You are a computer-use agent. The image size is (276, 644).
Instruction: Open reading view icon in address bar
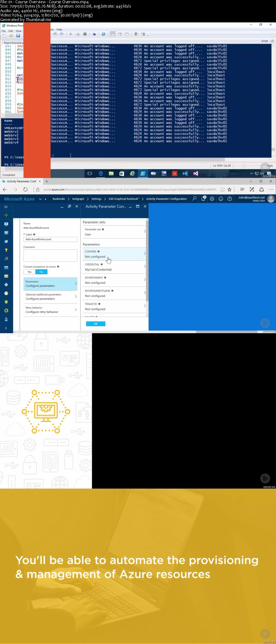tap(222, 189)
